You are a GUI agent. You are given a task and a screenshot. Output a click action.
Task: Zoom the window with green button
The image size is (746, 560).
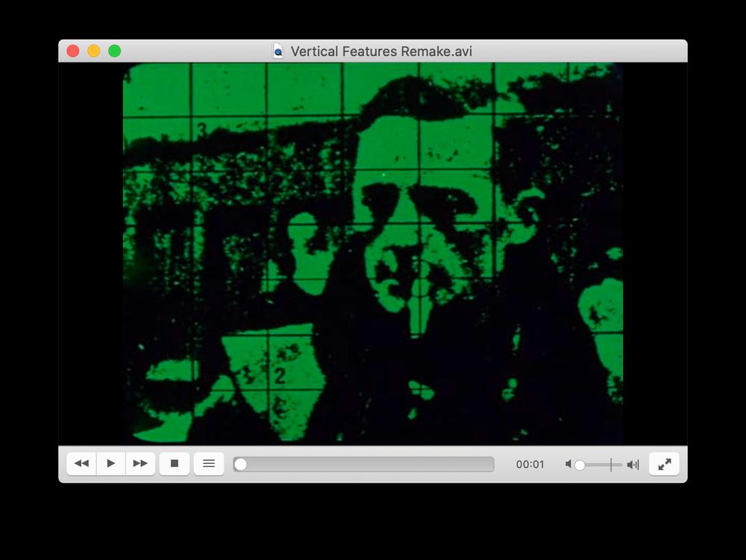point(115,51)
